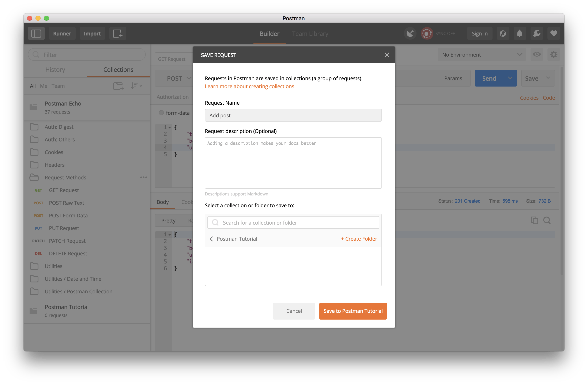The image size is (588, 385).
Task: Click Params button
Action: [453, 78]
